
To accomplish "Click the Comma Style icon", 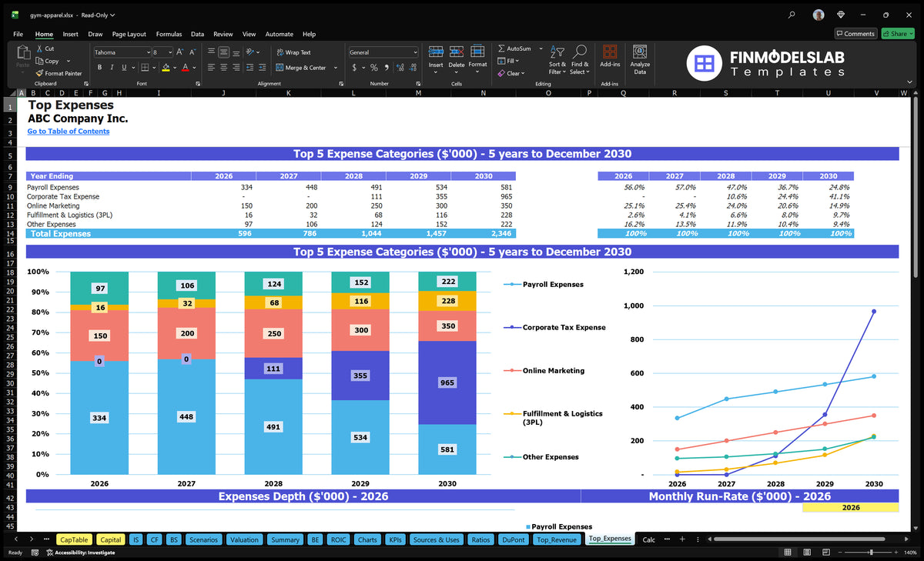I will click(x=386, y=68).
